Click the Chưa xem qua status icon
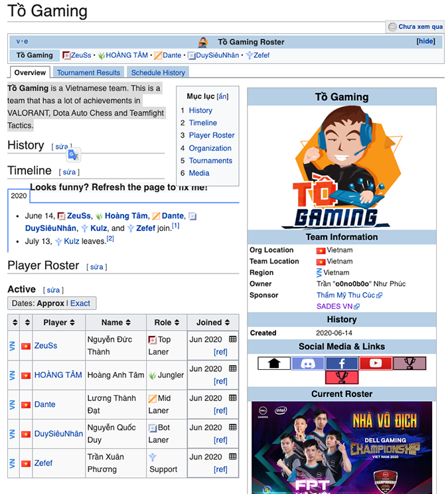Image resolution: width=448 pixels, height=494 pixels. pyautogui.click(x=392, y=27)
